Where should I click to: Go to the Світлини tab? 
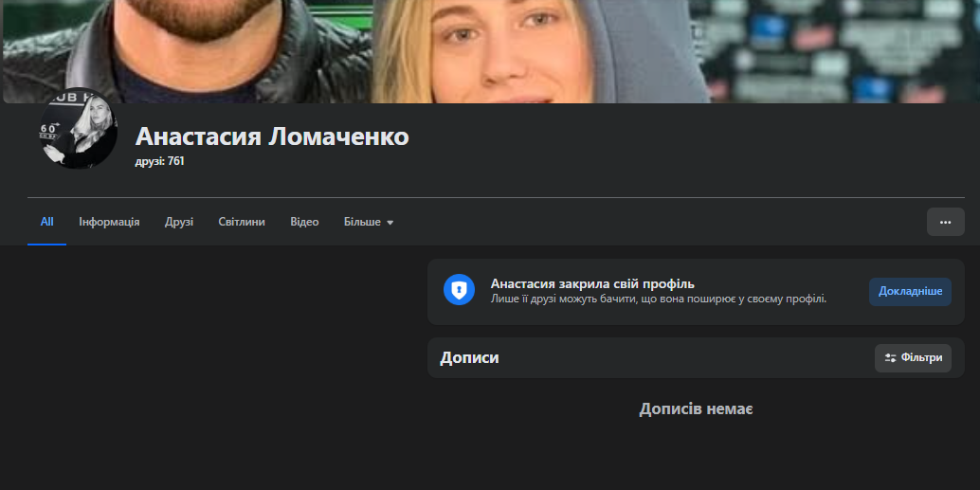(242, 222)
